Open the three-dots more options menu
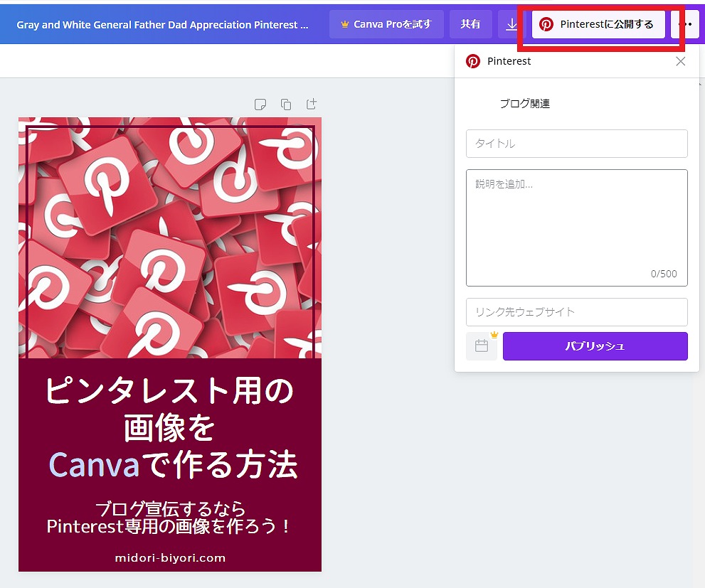Screen dimensions: 705x588 685,24
